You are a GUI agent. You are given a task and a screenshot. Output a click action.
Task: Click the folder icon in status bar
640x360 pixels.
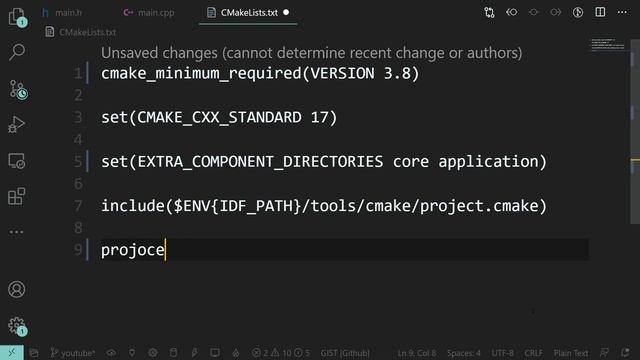tap(34, 353)
